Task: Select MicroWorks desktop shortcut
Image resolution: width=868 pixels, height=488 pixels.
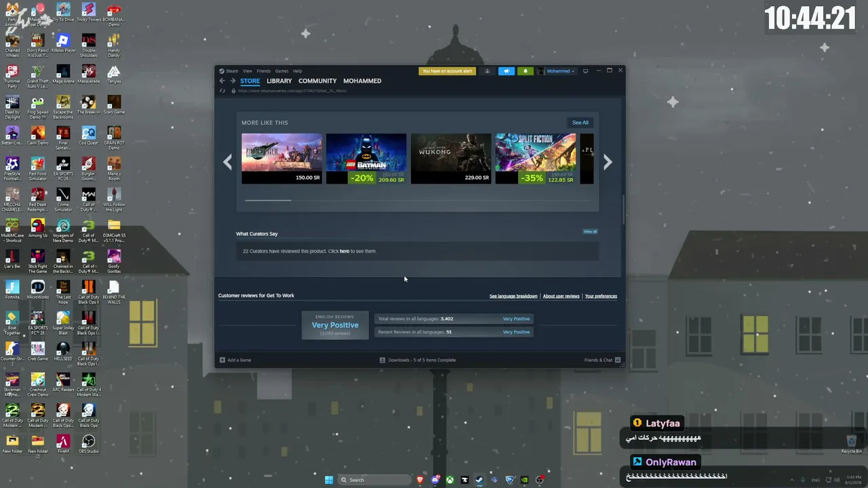Action: tap(37, 290)
